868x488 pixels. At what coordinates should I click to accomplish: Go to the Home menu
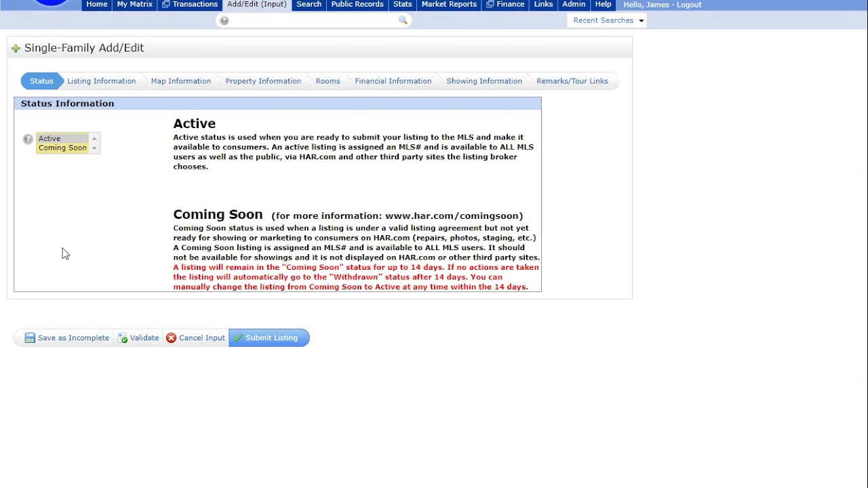pos(96,4)
